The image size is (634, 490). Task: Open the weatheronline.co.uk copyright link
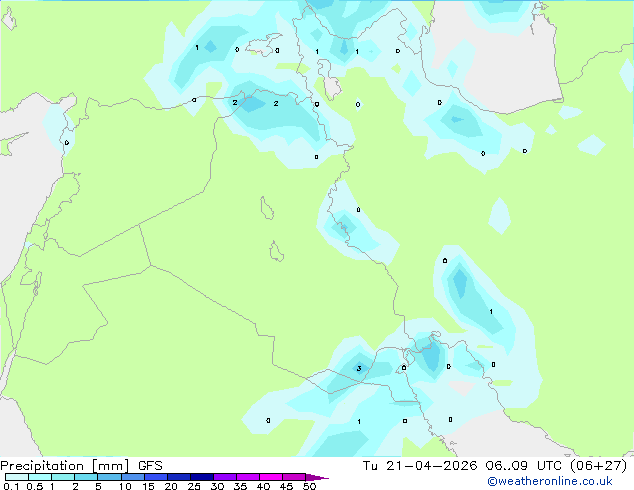point(549,481)
